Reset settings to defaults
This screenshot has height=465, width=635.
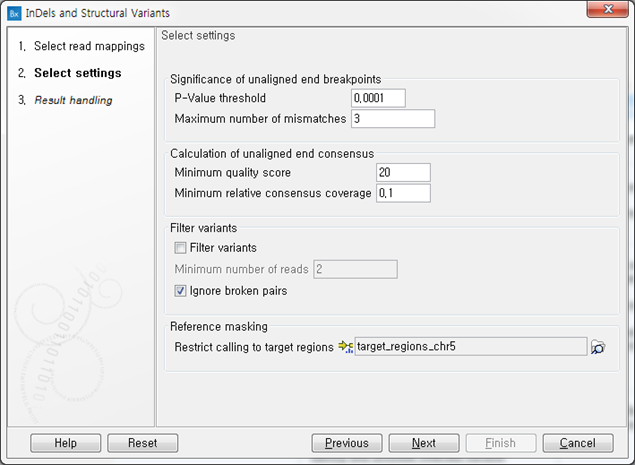tap(143, 443)
